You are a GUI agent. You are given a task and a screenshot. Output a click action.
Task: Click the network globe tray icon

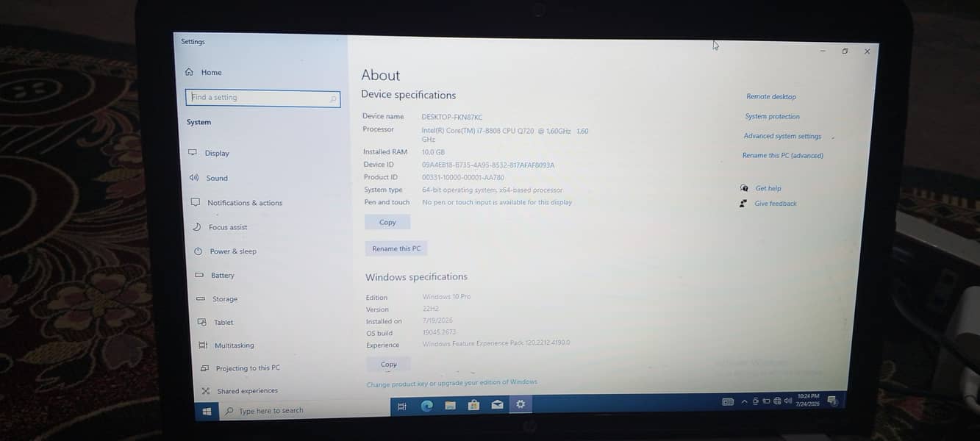pos(777,401)
